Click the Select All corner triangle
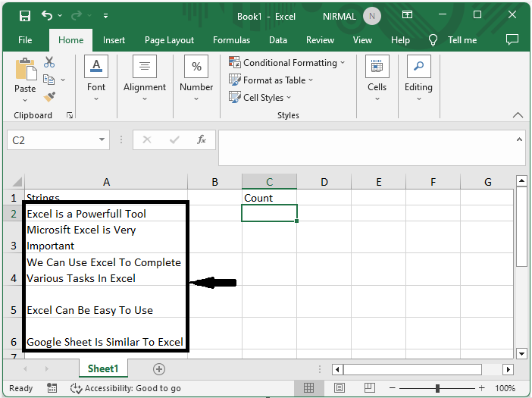Image resolution: width=532 pixels, height=398 pixels. coord(17,182)
